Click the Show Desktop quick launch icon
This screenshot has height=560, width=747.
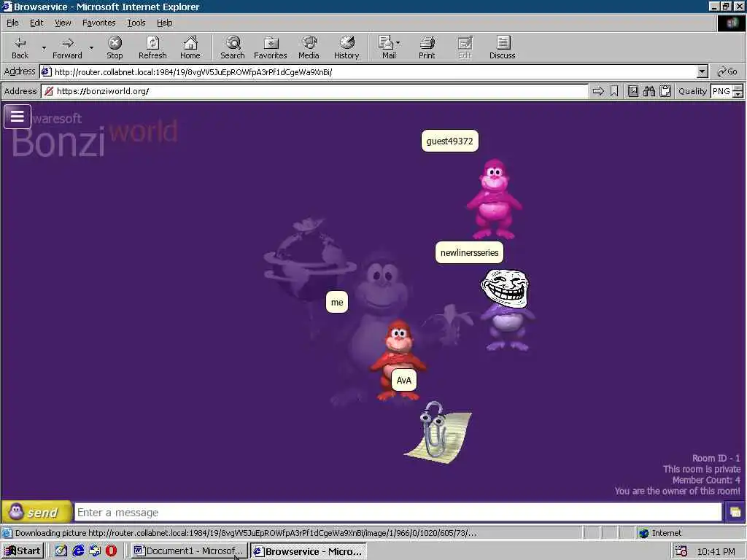[x=61, y=551]
